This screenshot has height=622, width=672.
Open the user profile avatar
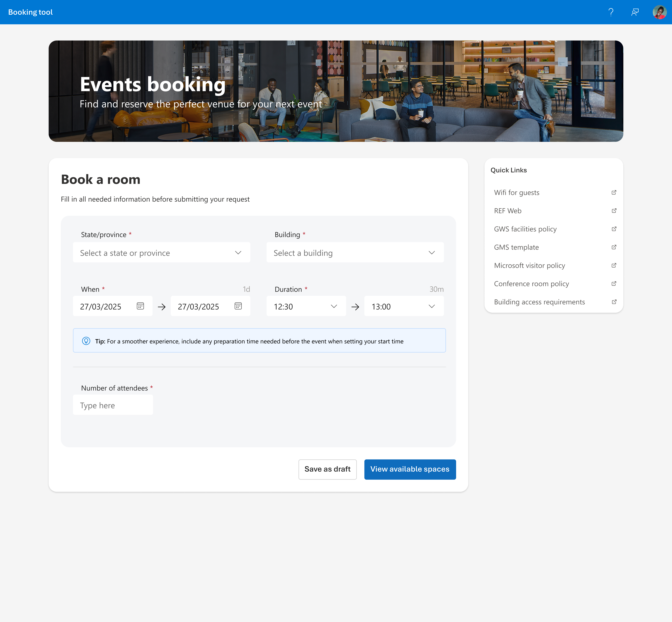pyautogui.click(x=660, y=12)
